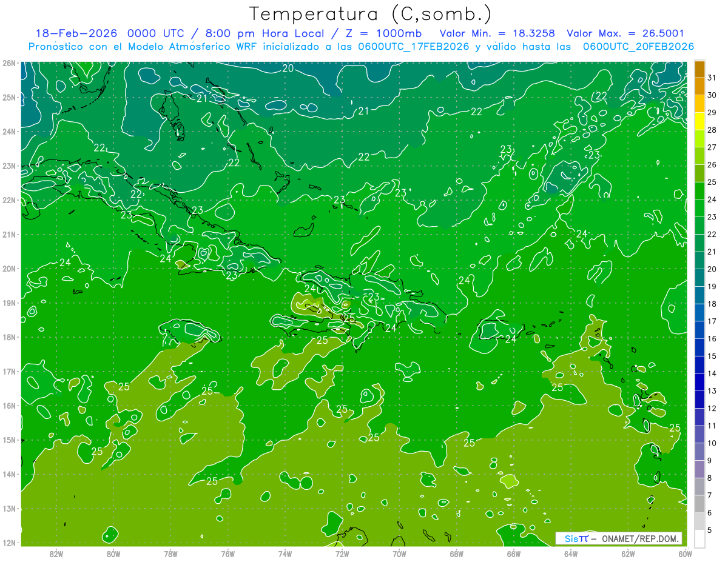This screenshot has height=562, width=728.
Task: Click the 66W longitude axis label
Action: coord(514,554)
